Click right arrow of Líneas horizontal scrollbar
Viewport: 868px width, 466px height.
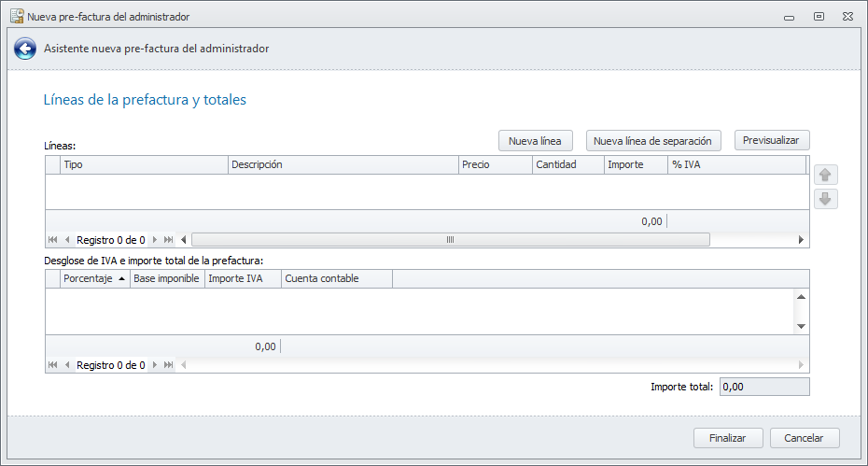coord(801,240)
